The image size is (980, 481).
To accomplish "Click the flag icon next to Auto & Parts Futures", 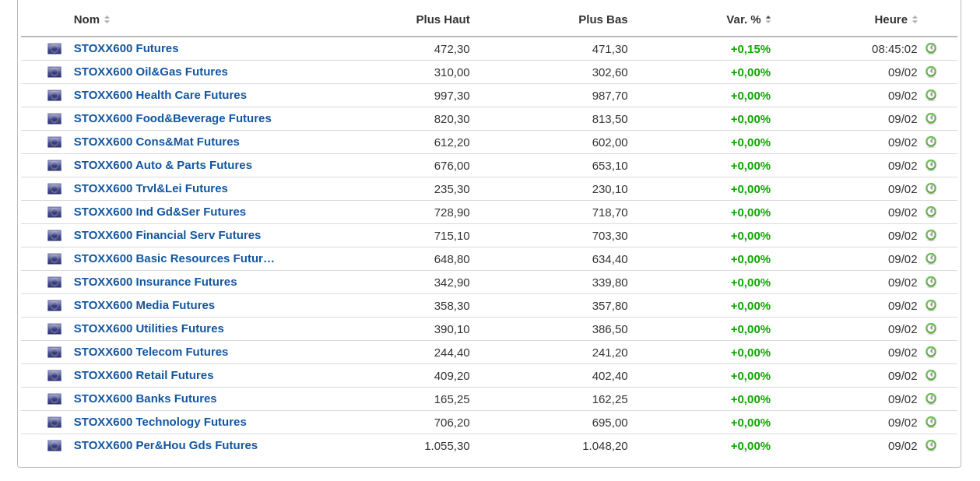I will pos(54,165).
